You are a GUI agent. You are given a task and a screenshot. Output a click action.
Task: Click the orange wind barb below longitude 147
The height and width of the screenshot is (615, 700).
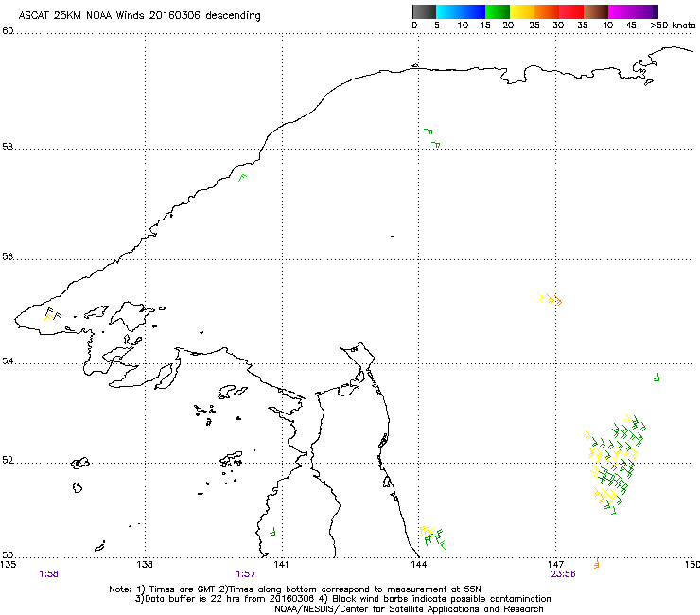[x=597, y=563]
